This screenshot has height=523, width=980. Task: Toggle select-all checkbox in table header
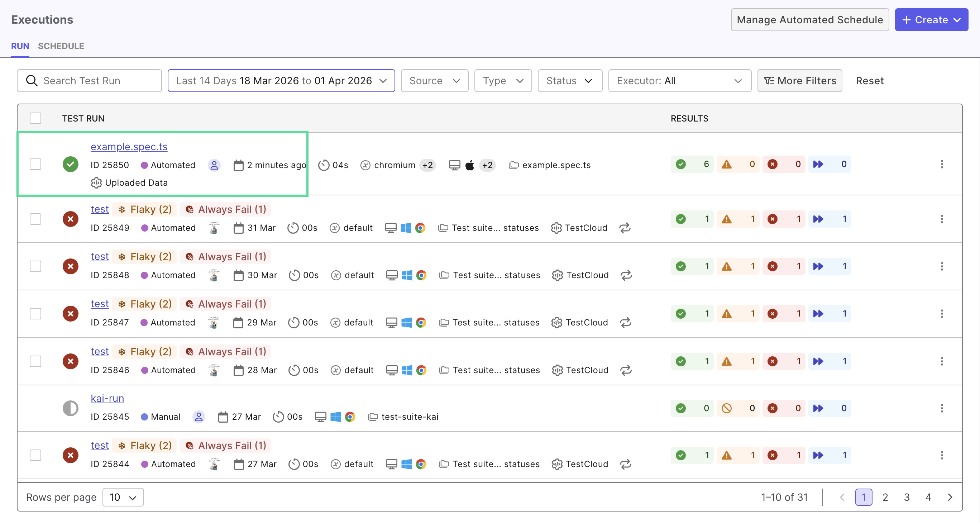tap(35, 118)
